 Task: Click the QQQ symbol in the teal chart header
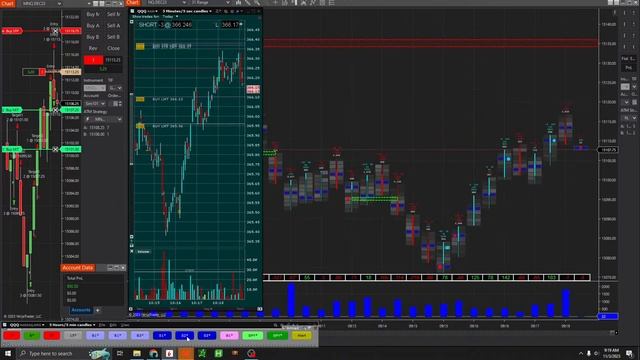click(x=142, y=11)
